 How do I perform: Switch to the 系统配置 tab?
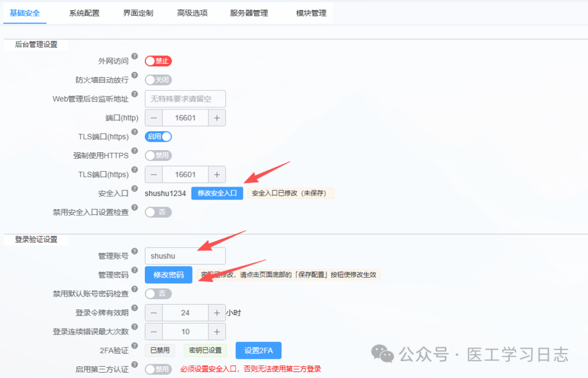point(84,13)
